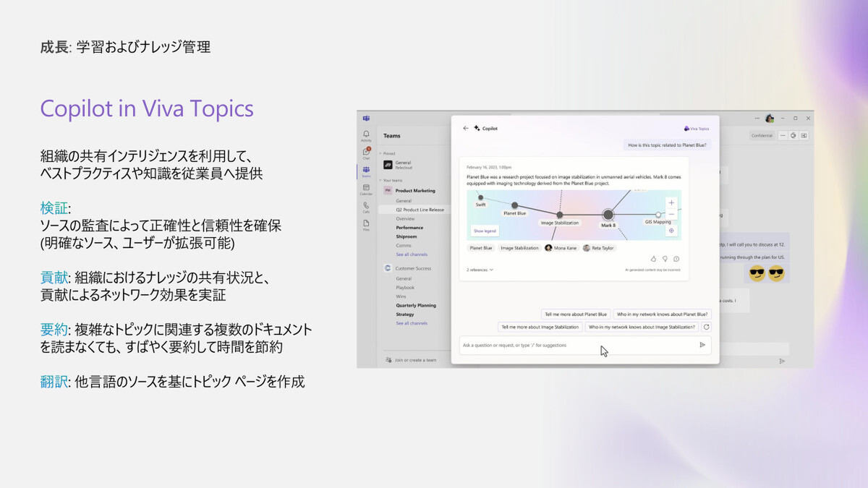This screenshot has height=488, width=868.
Task: Recenter the topic graph with target icon
Action: tap(671, 231)
